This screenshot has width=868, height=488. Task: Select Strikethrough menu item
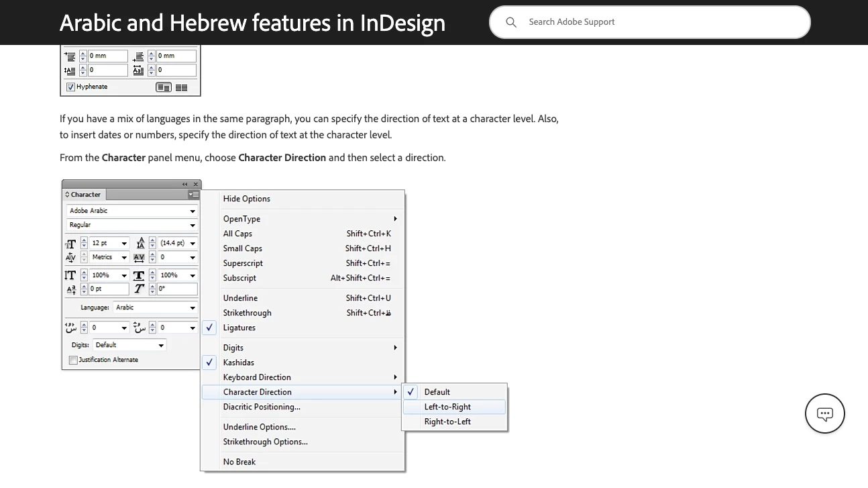pyautogui.click(x=247, y=313)
